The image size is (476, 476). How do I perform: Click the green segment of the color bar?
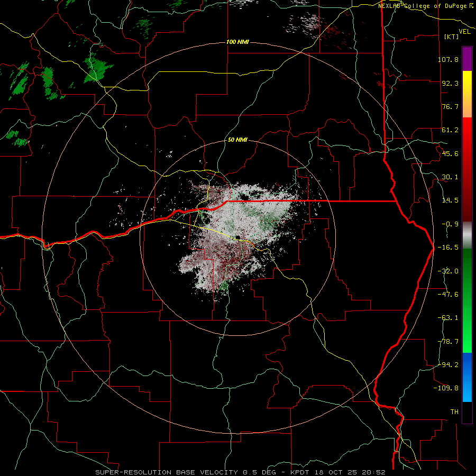point(467,300)
